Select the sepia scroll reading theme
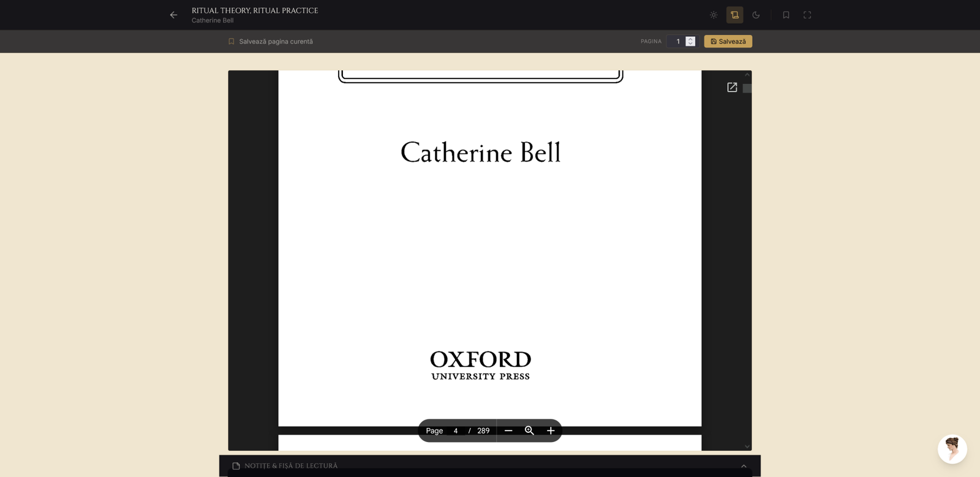Viewport: 980px width, 477px height. point(735,15)
